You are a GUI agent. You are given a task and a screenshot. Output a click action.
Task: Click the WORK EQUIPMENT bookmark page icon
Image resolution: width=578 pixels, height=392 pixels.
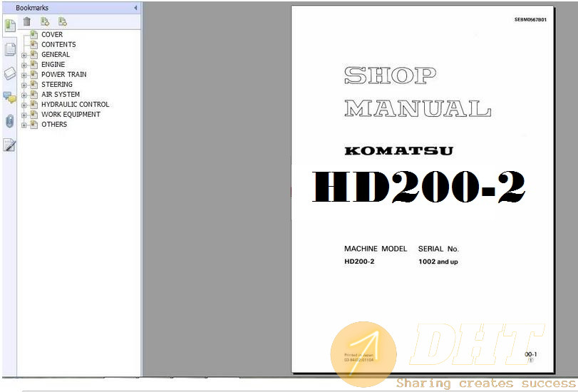pos(34,114)
